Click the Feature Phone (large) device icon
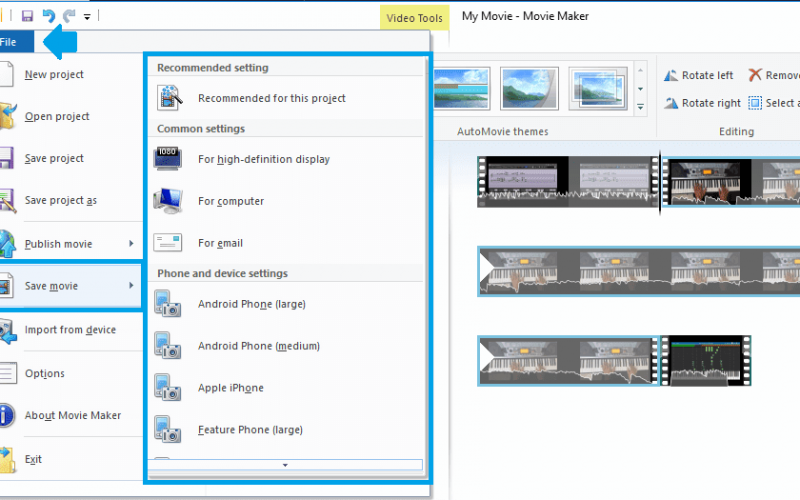The width and height of the screenshot is (800, 500). click(168, 429)
